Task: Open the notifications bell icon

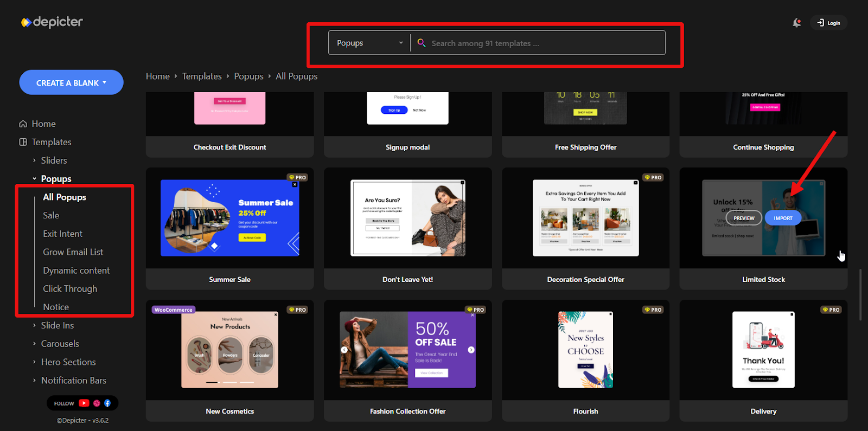Action: (x=796, y=23)
